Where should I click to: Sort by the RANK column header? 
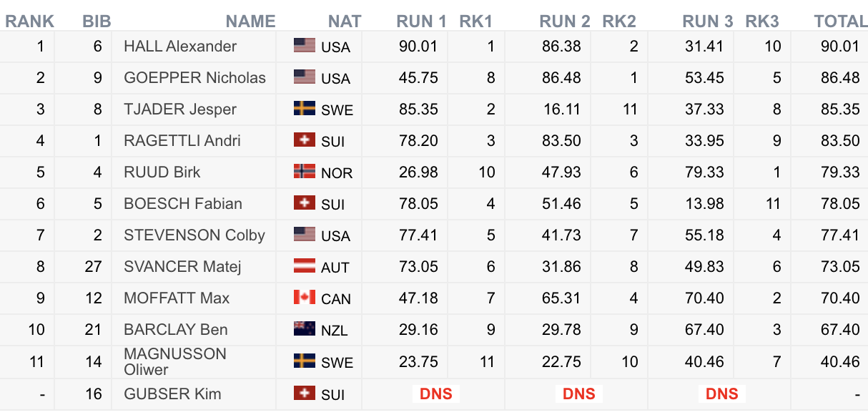(30, 21)
